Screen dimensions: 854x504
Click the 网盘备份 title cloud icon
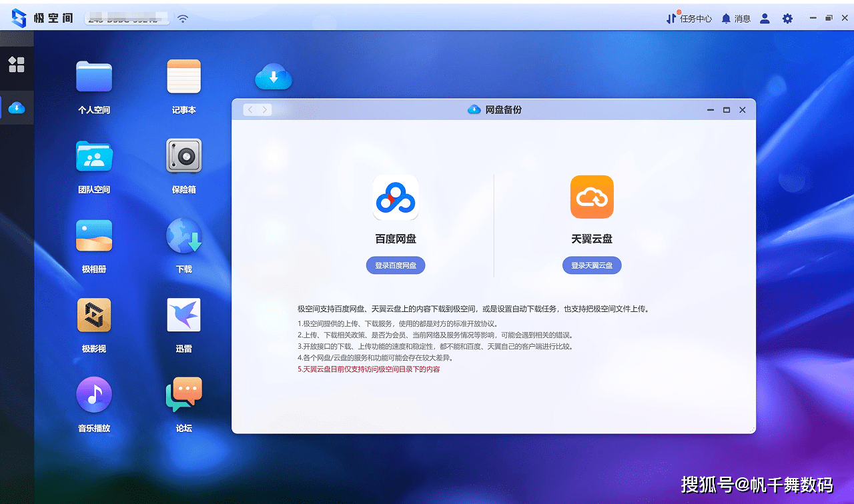pyautogui.click(x=474, y=109)
